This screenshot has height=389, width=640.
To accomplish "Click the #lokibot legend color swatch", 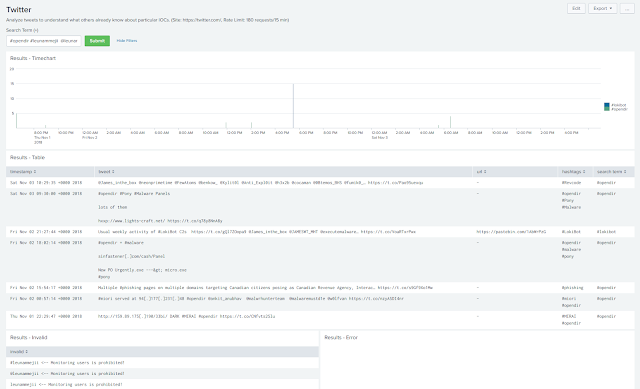I will pos(607,105).
